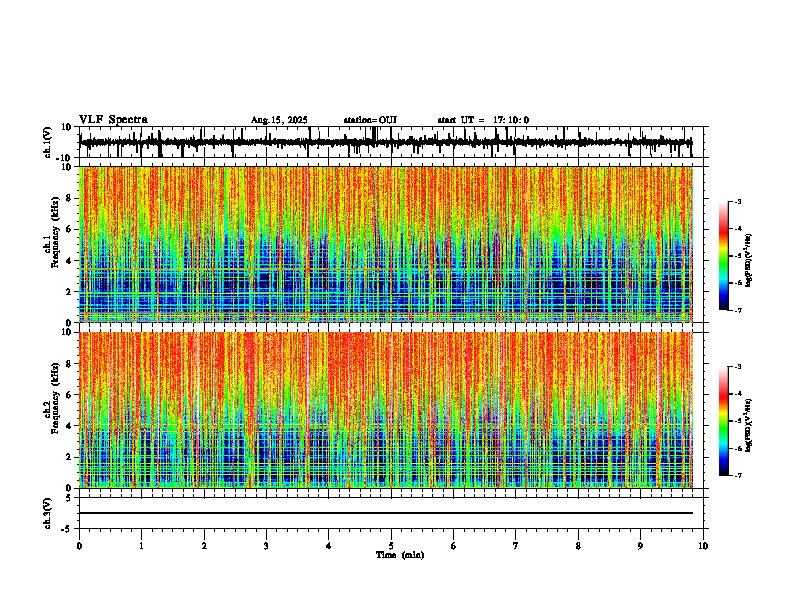Click time axis tick label "2"
This screenshot has width=792, height=612.
pyautogui.click(x=204, y=546)
